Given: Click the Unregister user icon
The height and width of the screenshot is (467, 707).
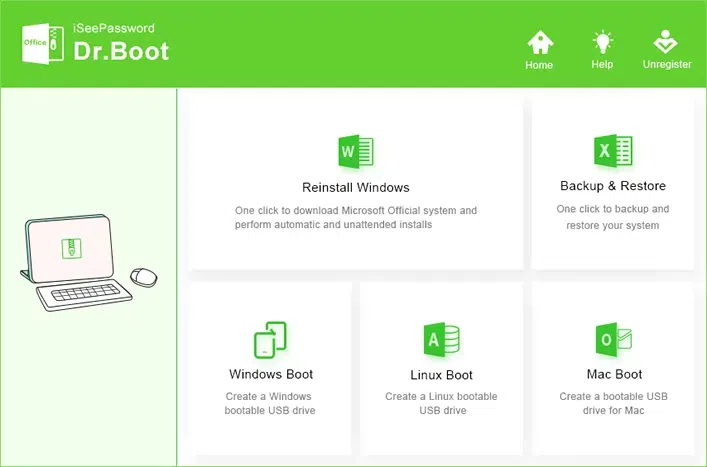Looking at the screenshot, I should tap(666, 42).
